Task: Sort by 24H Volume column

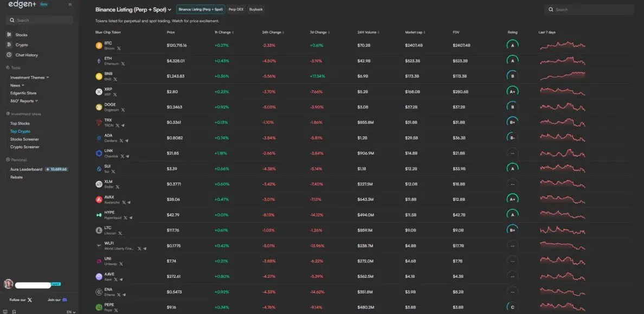Action: (369, 32)
